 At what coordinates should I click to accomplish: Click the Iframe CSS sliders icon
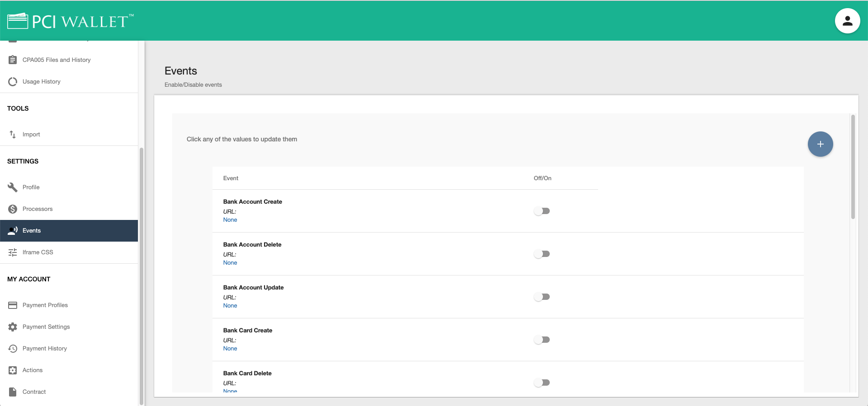(x=13, y=252)
